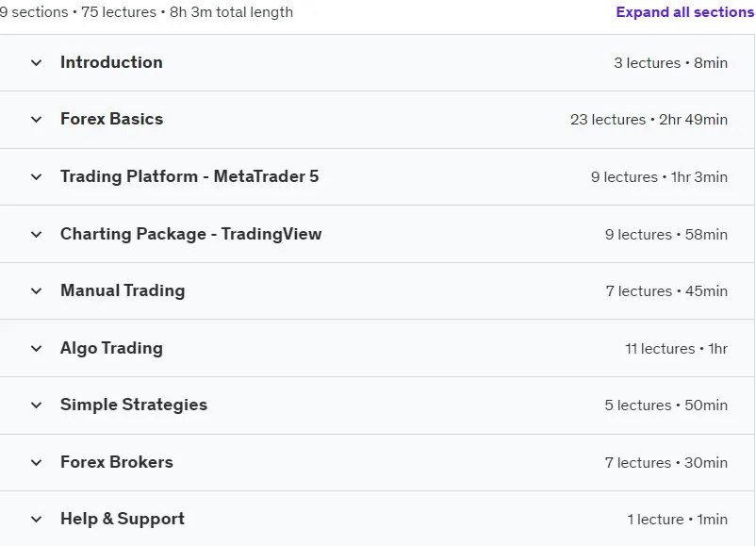
Task: Click the chevron beside Trading Platform - MetaTrader 5
Action: pos(36,177)
